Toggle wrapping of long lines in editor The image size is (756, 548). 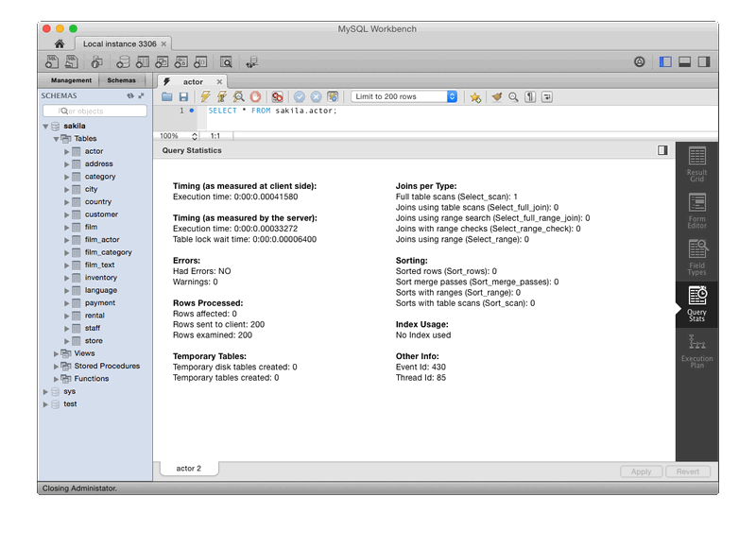546,96
